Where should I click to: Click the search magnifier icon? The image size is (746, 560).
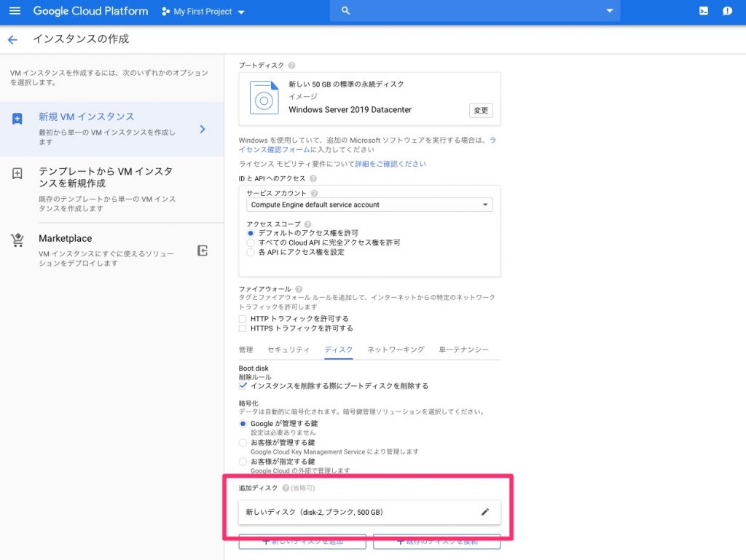(346, 11)
